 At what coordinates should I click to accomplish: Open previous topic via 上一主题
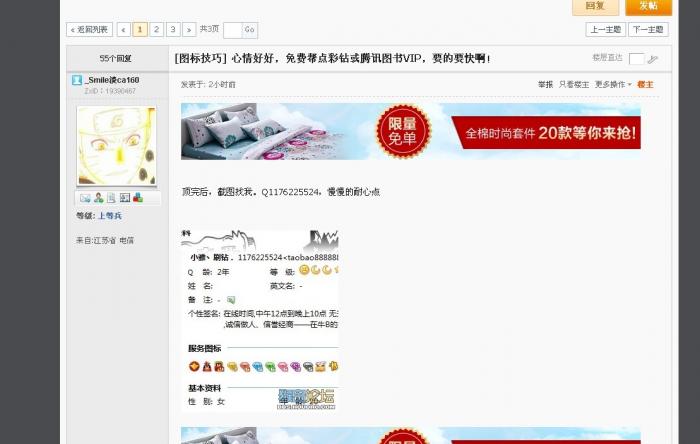pos(605,30)
